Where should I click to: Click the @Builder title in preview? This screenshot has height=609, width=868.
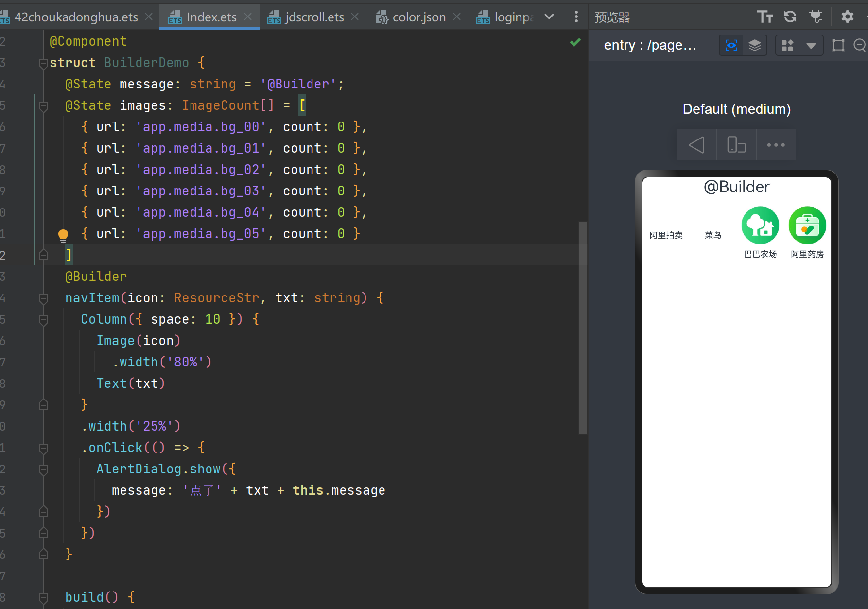point(737,187)
